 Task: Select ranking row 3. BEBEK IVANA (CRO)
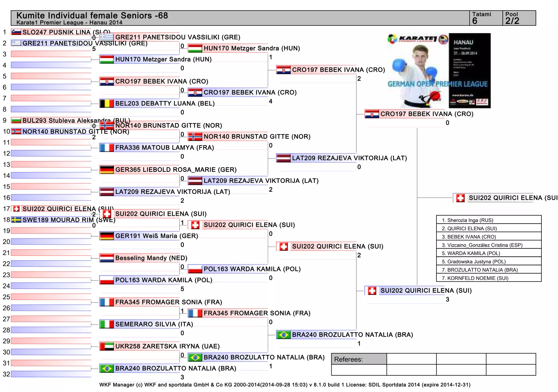coord(489,237)
